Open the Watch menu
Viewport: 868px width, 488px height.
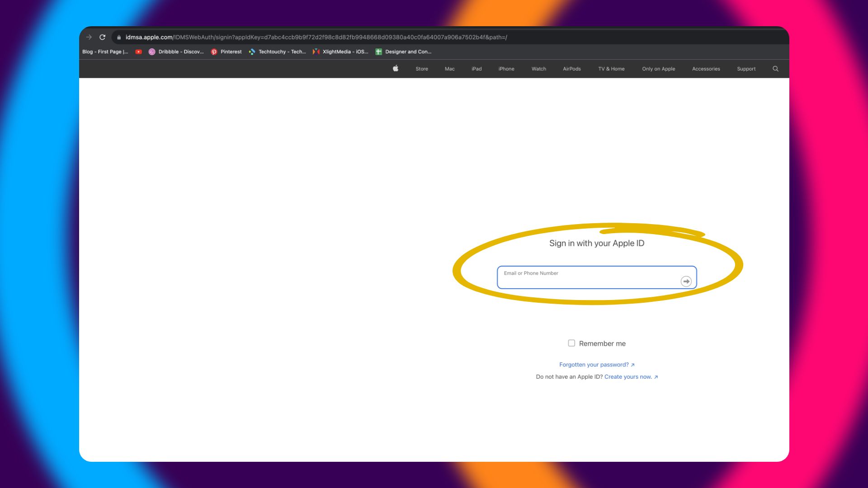click(539, 69)
